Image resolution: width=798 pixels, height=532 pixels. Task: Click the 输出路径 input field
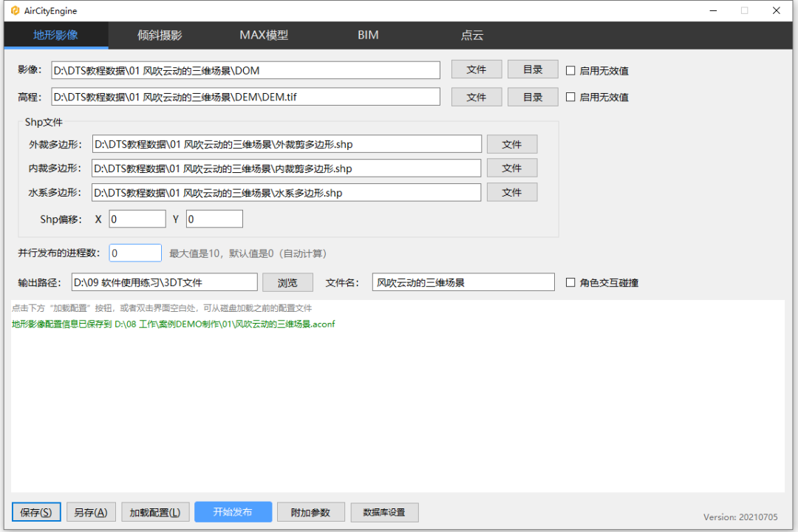click(164, 282)
